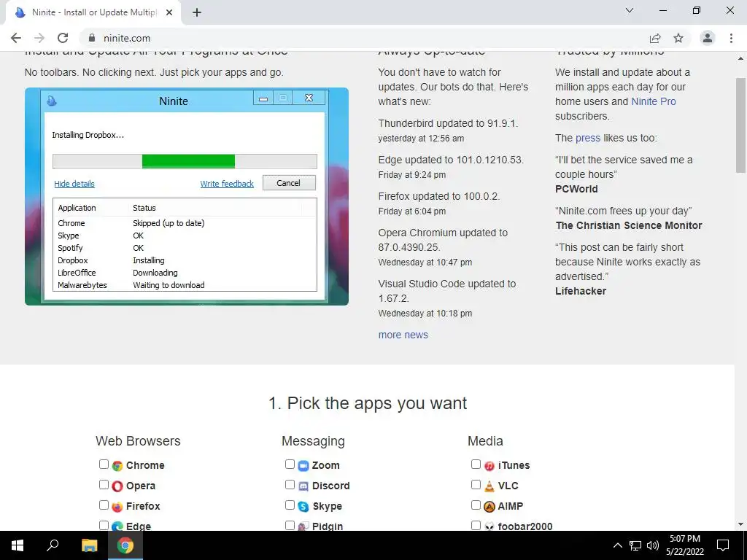The width and height of the screenshot is (747, 560).
Task: Click the 'Web Browsers' heading
Action: pos(138,441)
